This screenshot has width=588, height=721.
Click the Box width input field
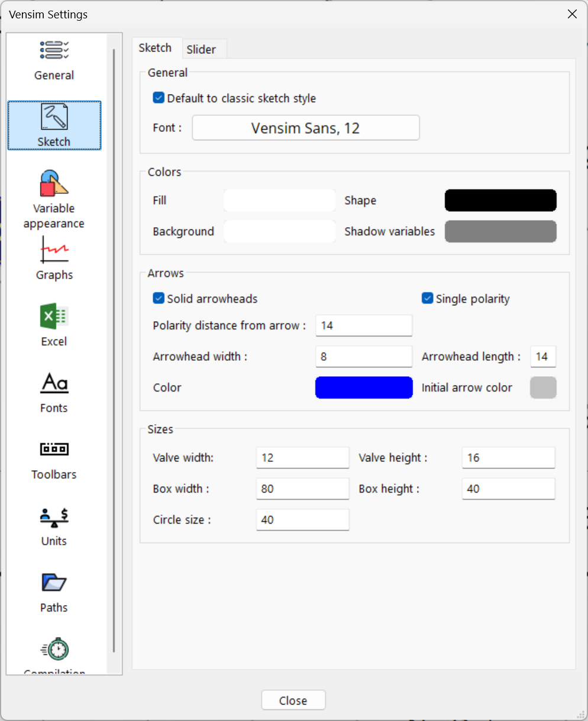point(302,489)
